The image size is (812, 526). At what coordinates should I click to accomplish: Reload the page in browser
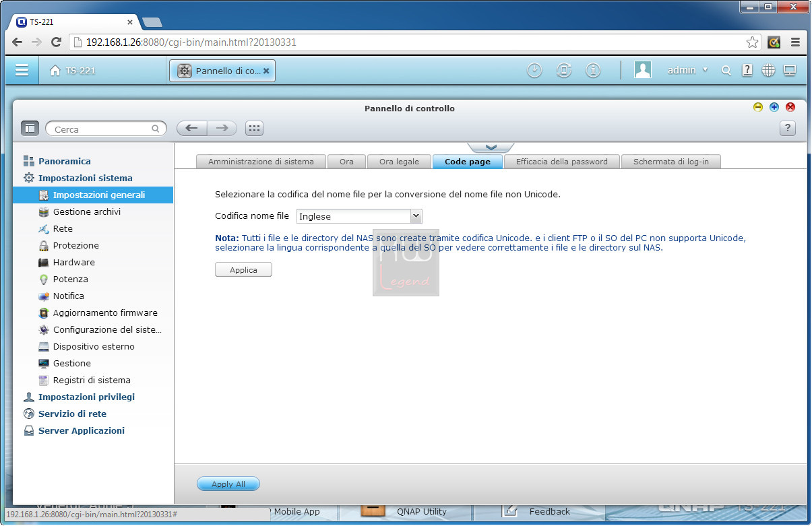pos(57,42)
